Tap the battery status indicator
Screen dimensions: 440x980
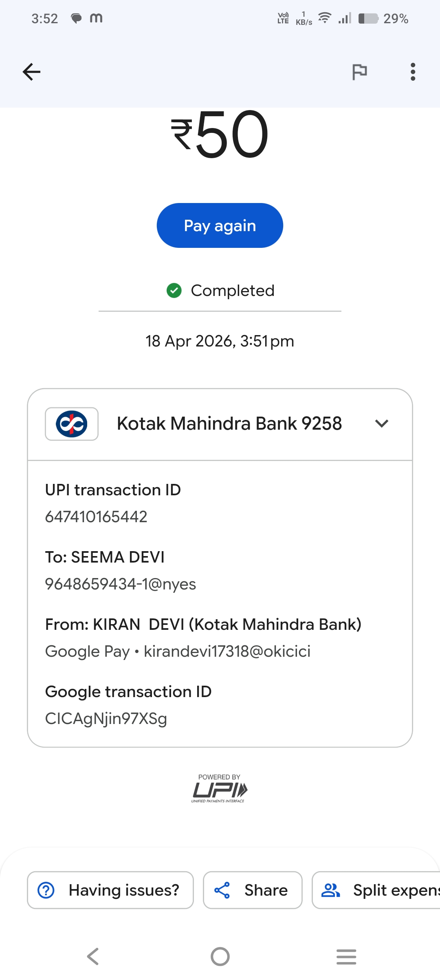click(368, 19)
